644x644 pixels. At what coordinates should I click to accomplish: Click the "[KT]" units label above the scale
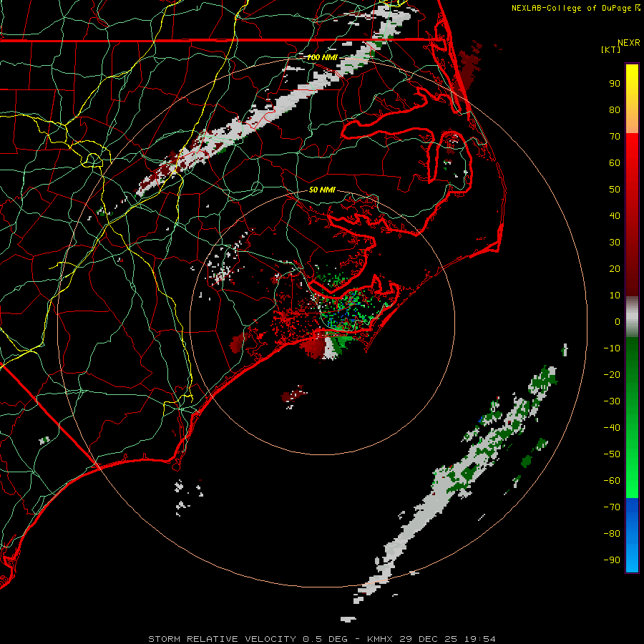(611, 49)
